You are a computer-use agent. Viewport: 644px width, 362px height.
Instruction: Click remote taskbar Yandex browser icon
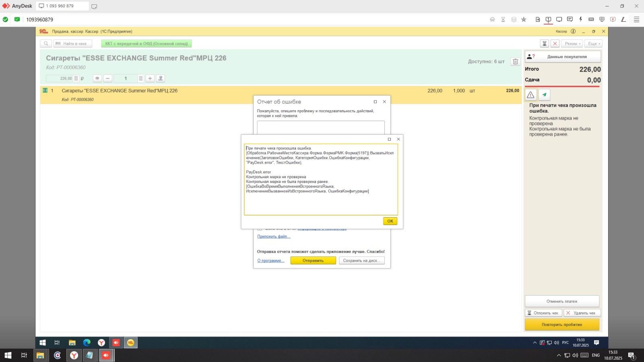point(101,343)
